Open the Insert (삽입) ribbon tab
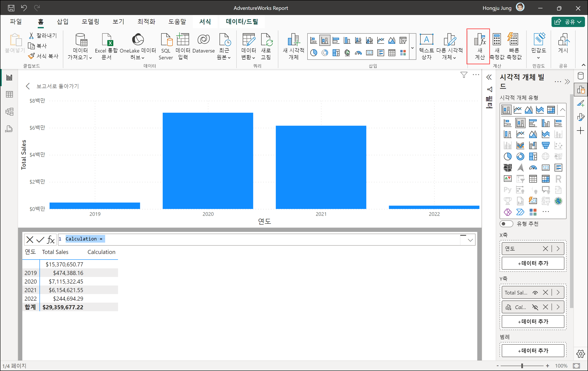 pyautogui.click(x=62, y=22)
